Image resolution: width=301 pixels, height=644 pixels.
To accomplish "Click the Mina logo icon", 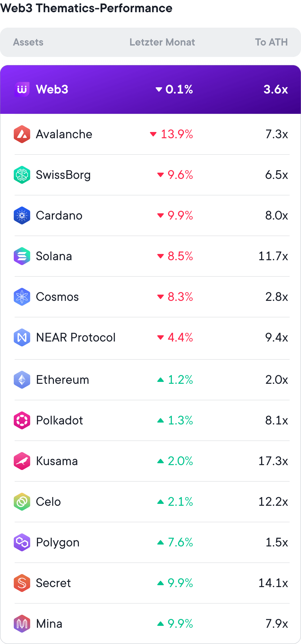I will 22,624.
